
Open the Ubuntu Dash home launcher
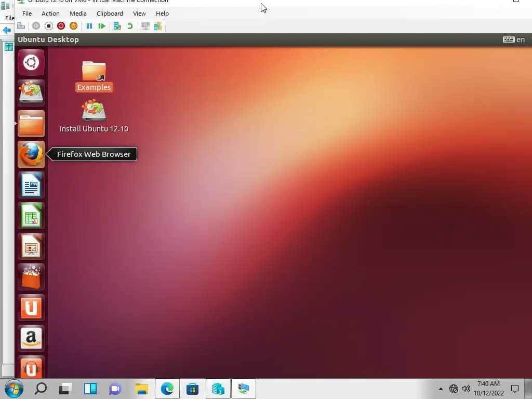pos(31,62)
